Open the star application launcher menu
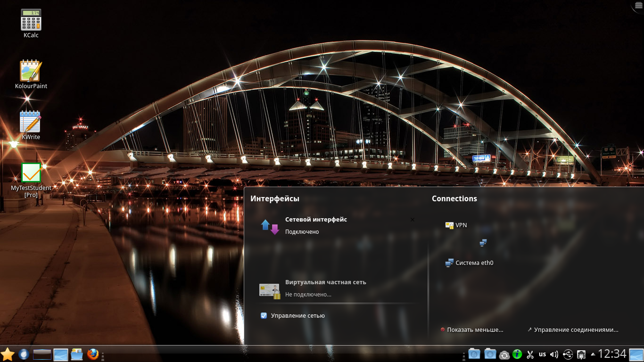This screenshot has height=362, width=644. (8, 354)
